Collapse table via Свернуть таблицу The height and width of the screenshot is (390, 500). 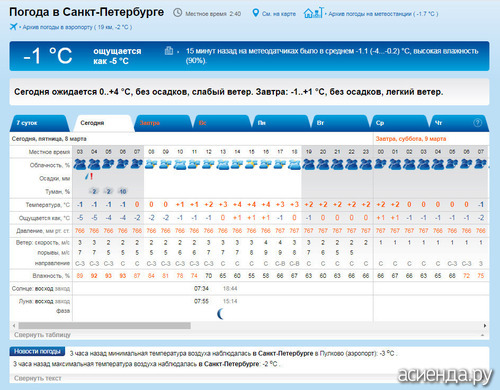point(42,335)
